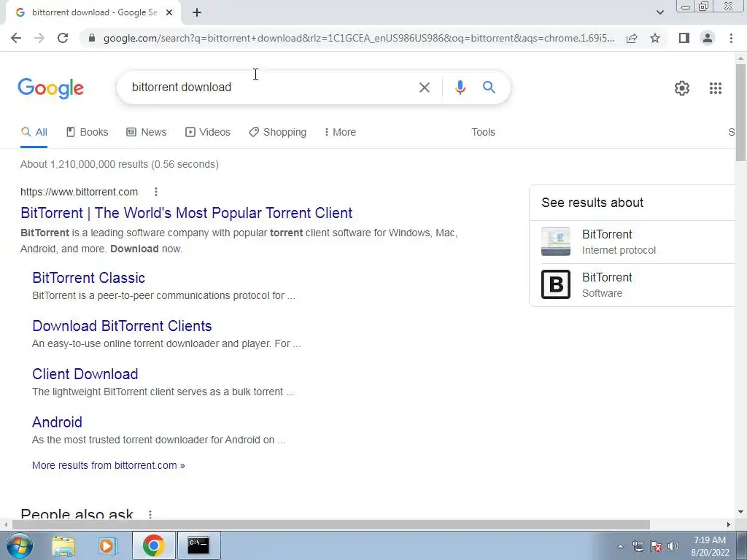
Task: Open the volume speaker icon
Action: click(673, 546)
